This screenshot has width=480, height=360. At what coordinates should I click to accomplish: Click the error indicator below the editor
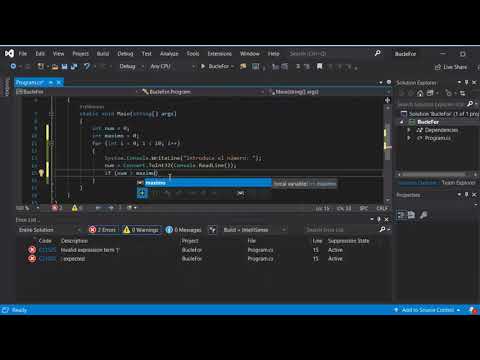[x=56, y=208]
